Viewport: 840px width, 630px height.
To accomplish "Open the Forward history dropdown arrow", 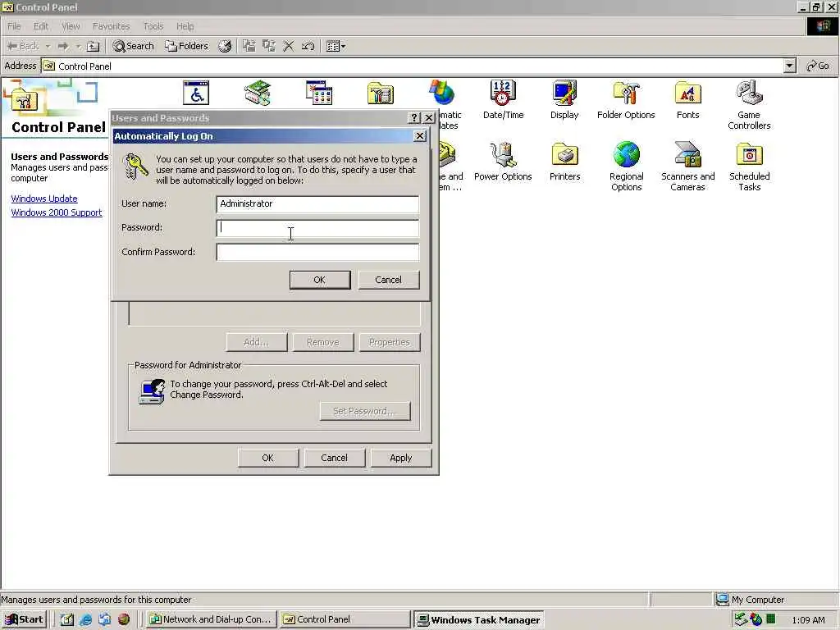I will [x=78, y=46].
